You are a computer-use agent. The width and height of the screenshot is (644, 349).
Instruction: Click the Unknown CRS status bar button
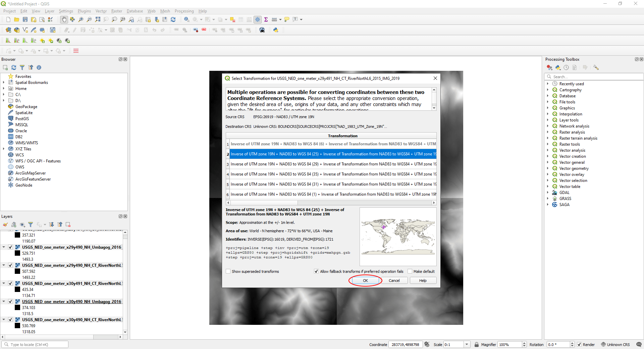tap(615, 345)
